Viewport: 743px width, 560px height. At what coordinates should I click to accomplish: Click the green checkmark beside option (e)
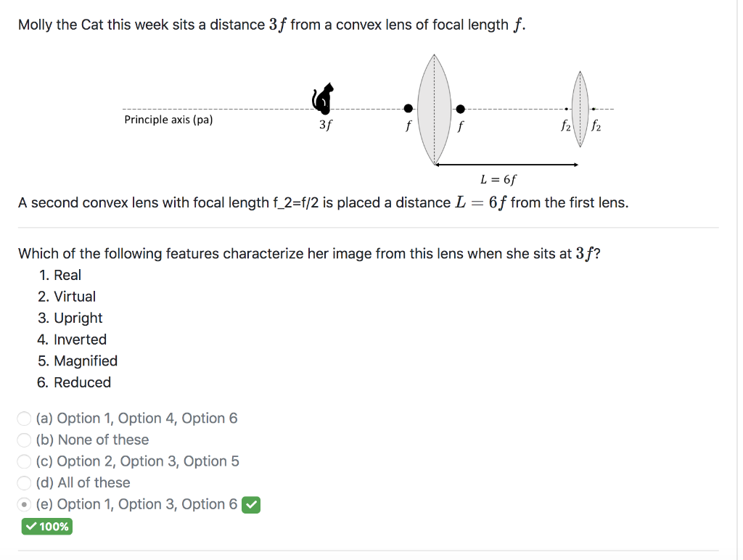[x=251, y=503]
